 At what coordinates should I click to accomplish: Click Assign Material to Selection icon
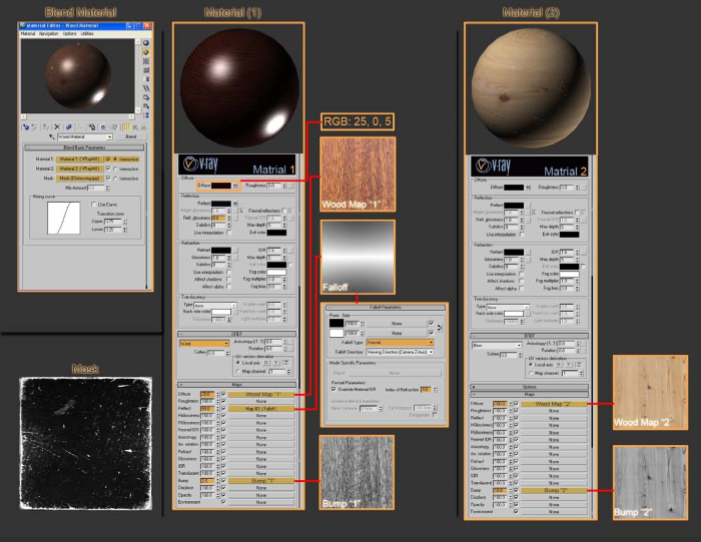46,127
